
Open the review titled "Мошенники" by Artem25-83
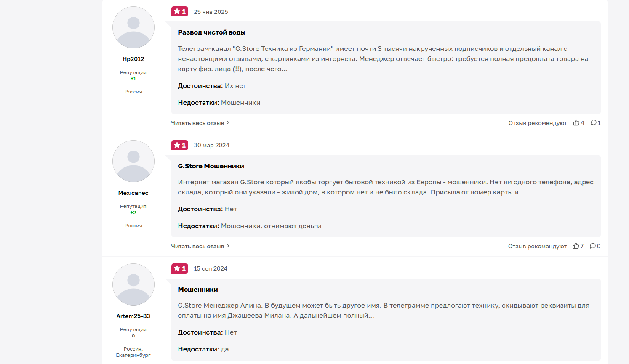tap(198, 290)
